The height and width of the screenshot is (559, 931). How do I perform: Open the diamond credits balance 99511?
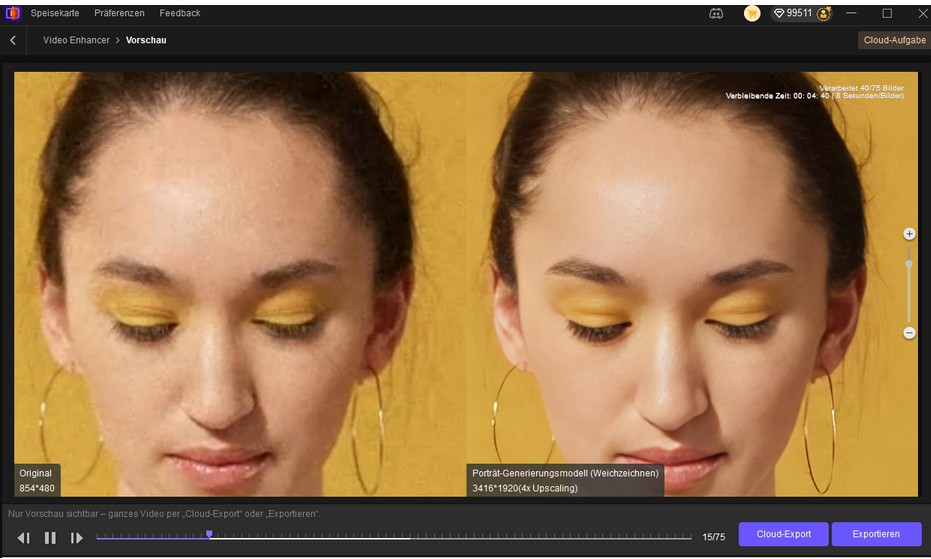793,13
